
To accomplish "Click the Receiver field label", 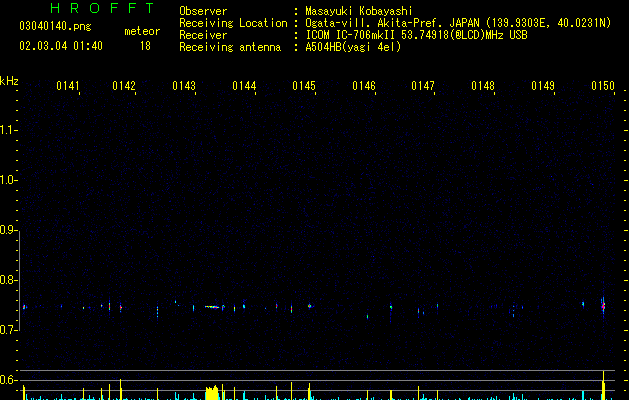I will [x=203, y=35].
